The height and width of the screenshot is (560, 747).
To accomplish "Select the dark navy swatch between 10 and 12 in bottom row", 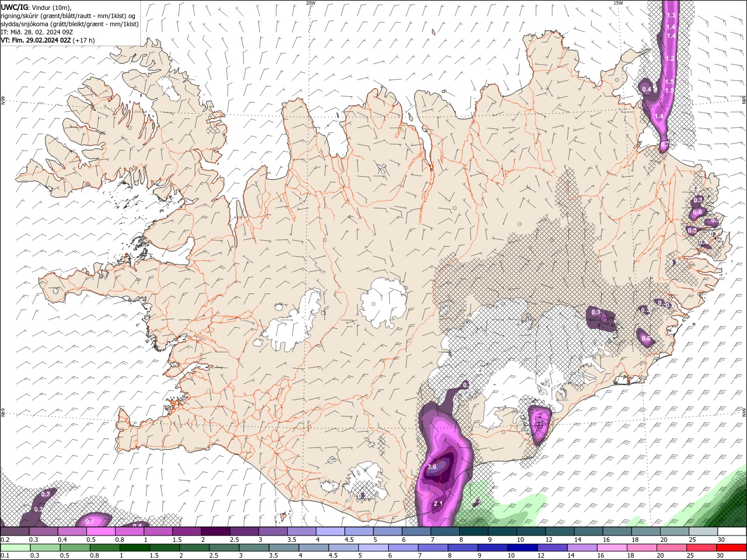I will (521, 548).
